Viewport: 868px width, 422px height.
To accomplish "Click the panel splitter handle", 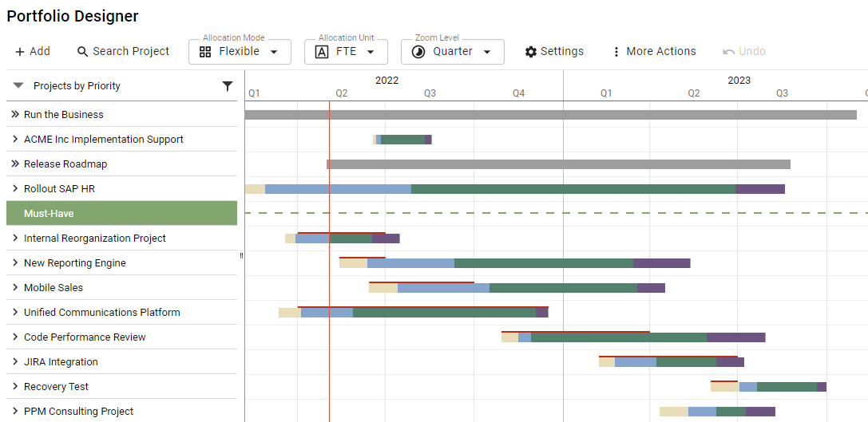I will point(241,256).
